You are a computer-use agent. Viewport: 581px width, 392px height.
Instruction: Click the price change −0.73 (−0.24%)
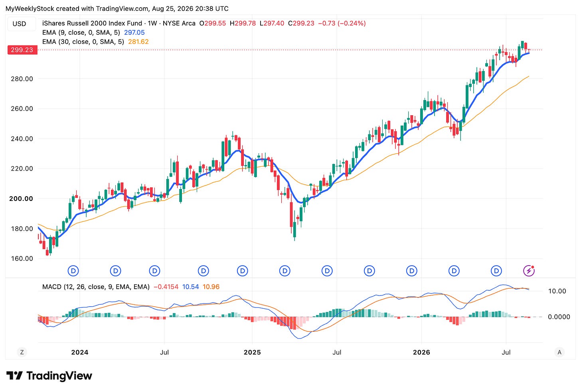coord(342,23)
